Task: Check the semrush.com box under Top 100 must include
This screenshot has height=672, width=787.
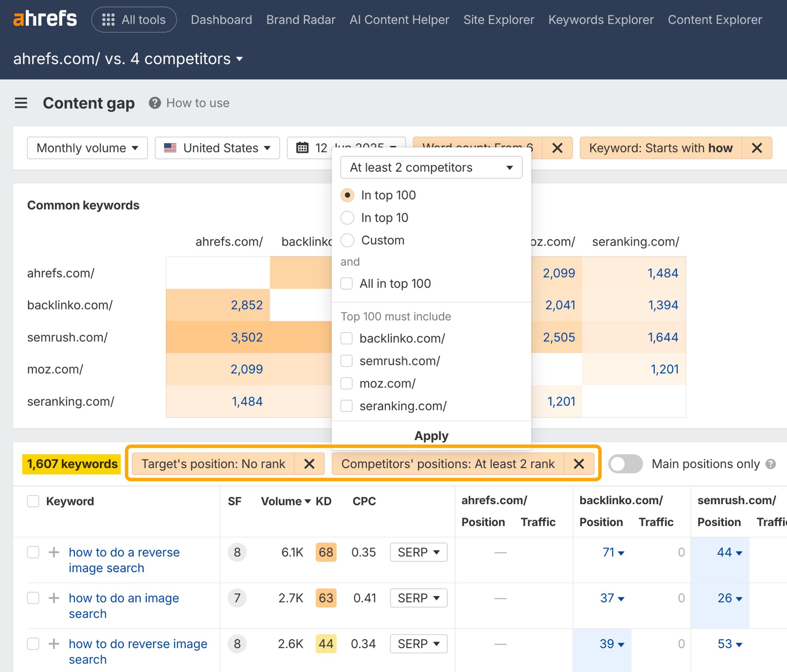Action: click(x=347, y=361)
